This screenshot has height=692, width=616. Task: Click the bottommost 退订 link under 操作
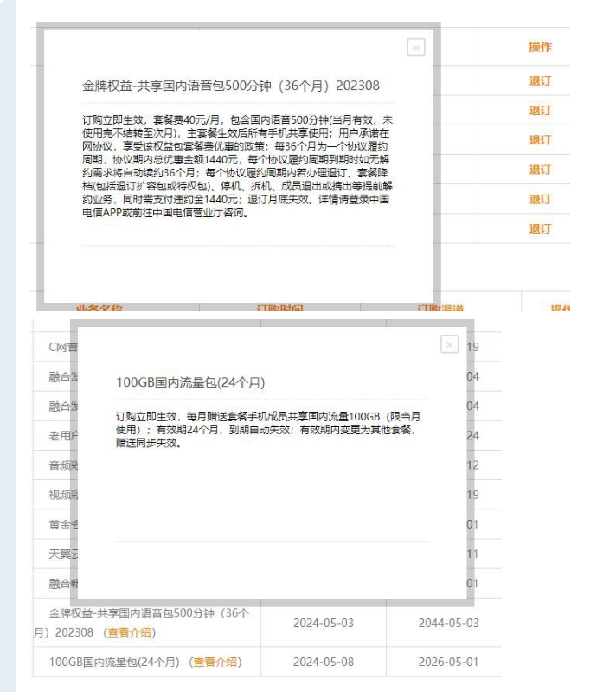tap(540, 228)
